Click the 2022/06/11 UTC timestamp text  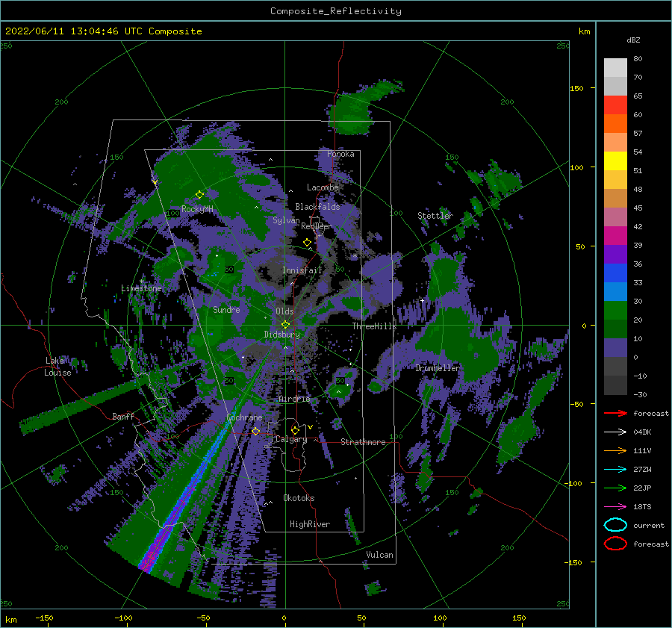(103, 31)
